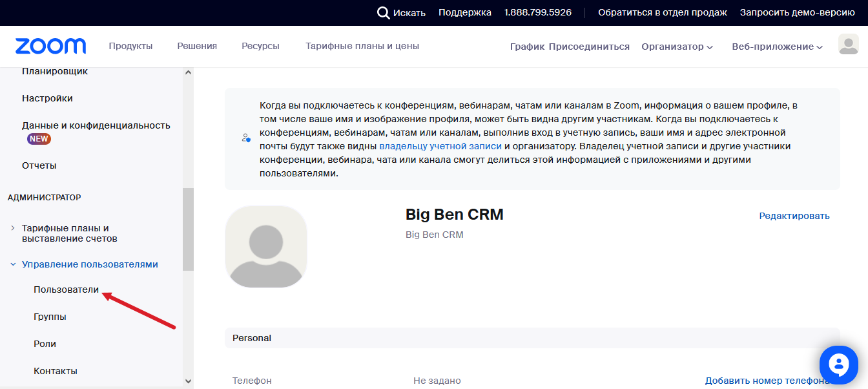The width and height of the screenshot is (868, 389).
Task: Click the phone number 1.888.799.5926
Action: pos(538,12)
